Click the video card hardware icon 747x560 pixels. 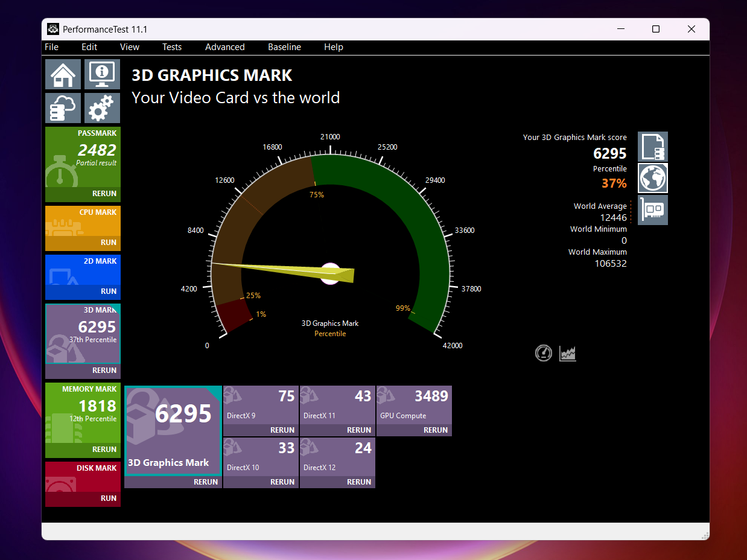(x=653, y=210)
